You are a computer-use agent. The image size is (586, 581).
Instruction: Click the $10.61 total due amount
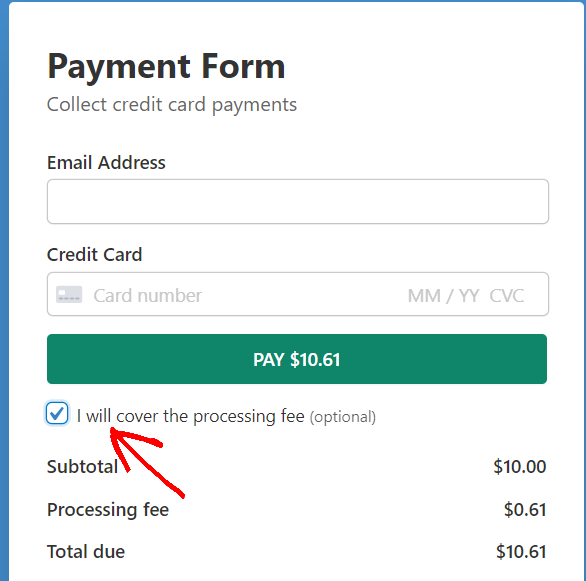point(521,551)
